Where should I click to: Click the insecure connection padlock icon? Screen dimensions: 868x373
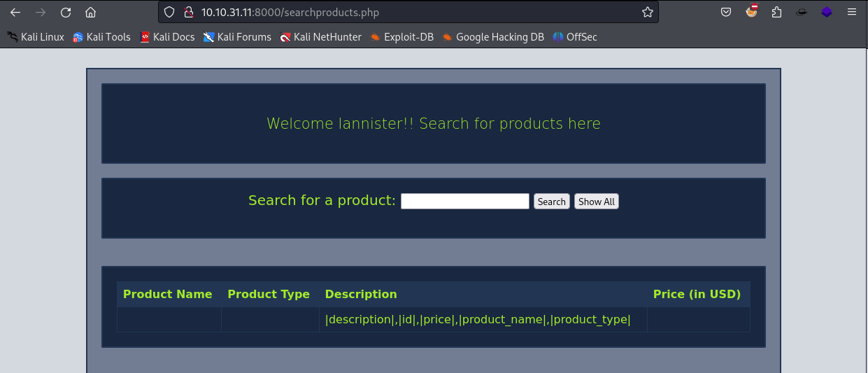187,12
